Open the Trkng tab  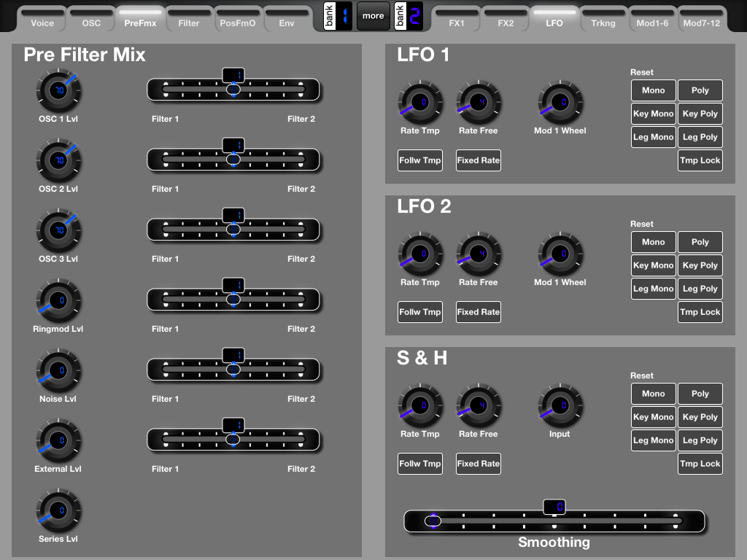coord(603,20)
